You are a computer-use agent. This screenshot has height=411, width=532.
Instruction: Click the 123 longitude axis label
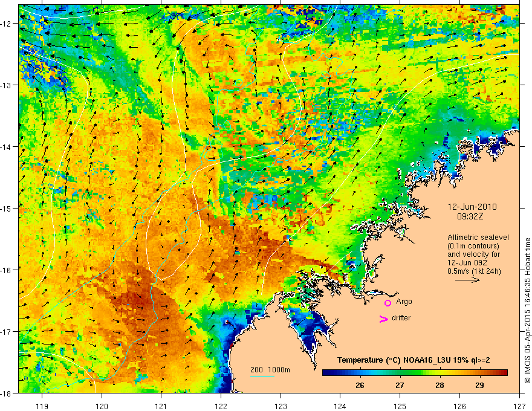click(x=281, y=406)
